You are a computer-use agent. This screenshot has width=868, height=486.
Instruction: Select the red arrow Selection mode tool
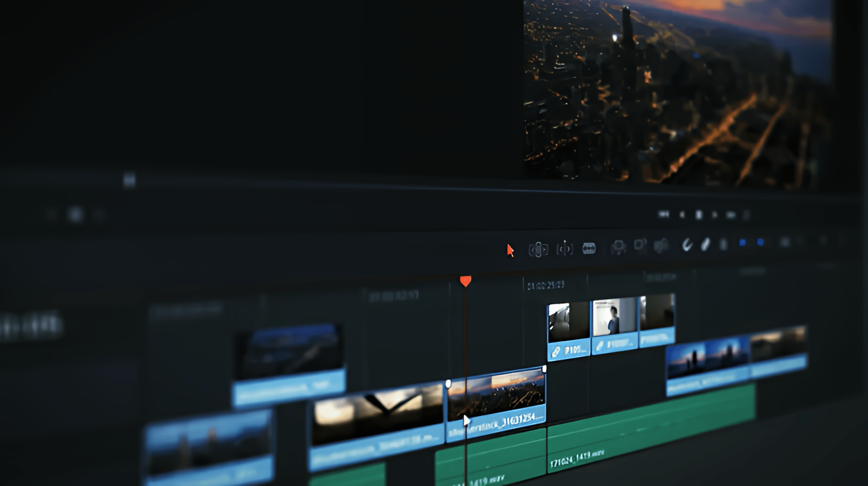[510, 250]
